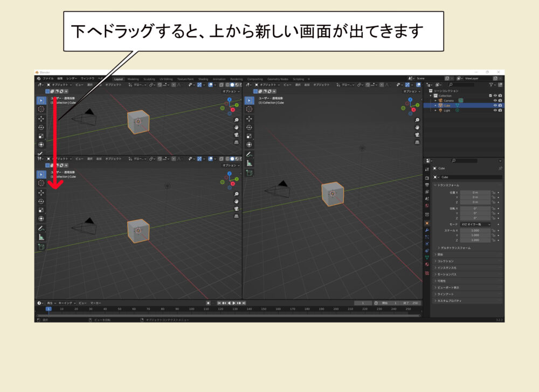Hide Cube with its outliner eye icon
539x392 pixels.
[x=495, y=105]
